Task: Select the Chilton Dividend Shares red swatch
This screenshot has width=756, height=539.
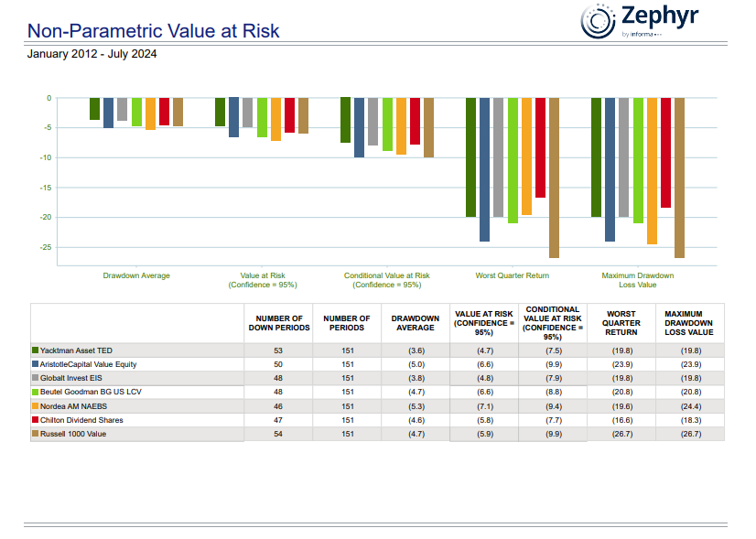Action: pos(36,420)
